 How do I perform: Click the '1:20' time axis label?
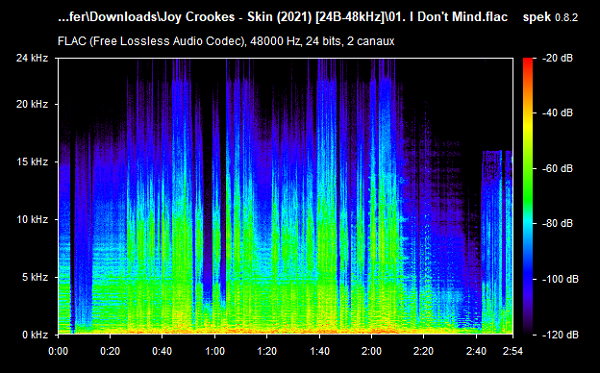point(267,351)
